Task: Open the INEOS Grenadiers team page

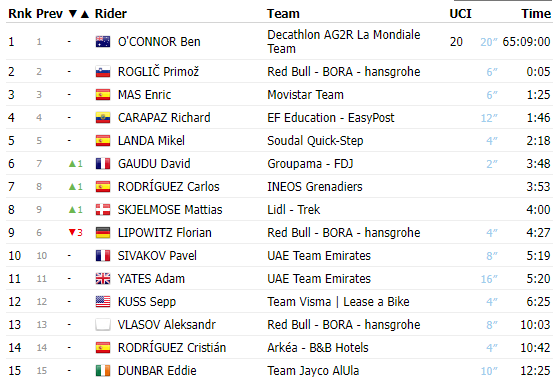Action: [x=315, y=186]
